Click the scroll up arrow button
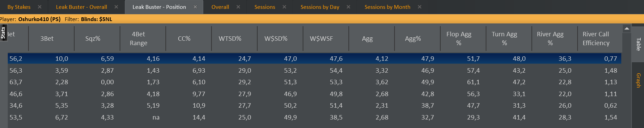Screen dimensions: 644x128 tap(627, 29)
